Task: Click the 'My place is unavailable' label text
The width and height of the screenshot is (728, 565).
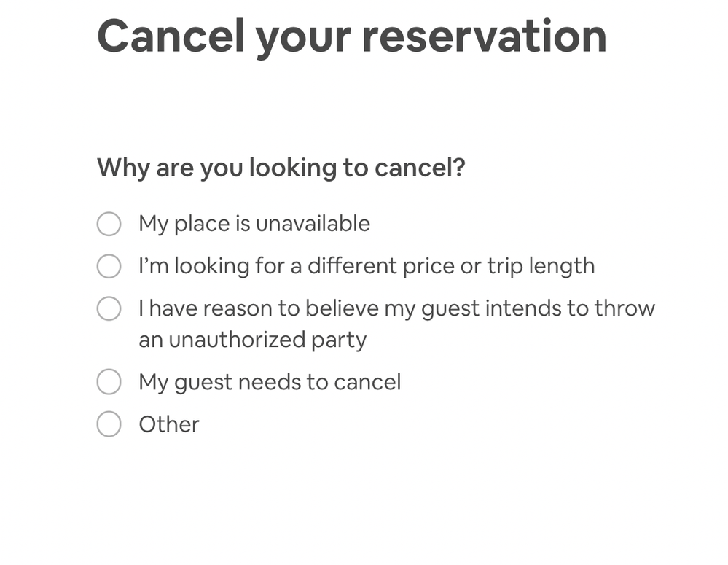Action: tap(254, 224)
